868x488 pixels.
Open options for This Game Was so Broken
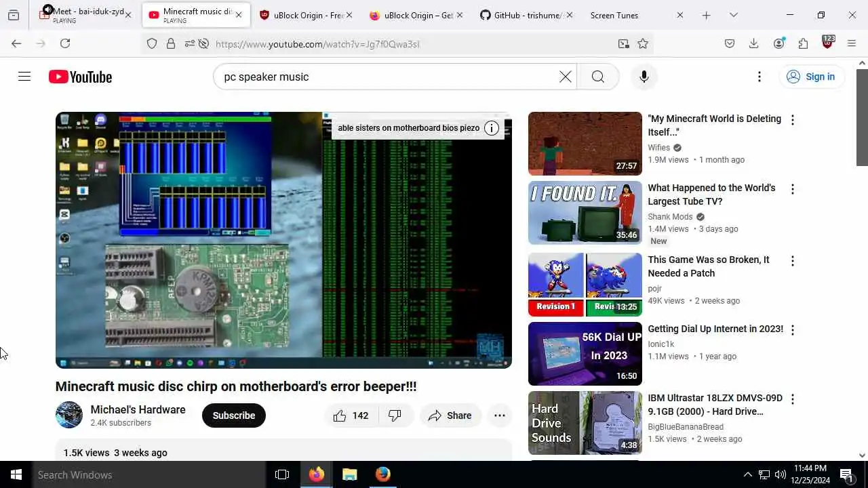click(792, 261)
